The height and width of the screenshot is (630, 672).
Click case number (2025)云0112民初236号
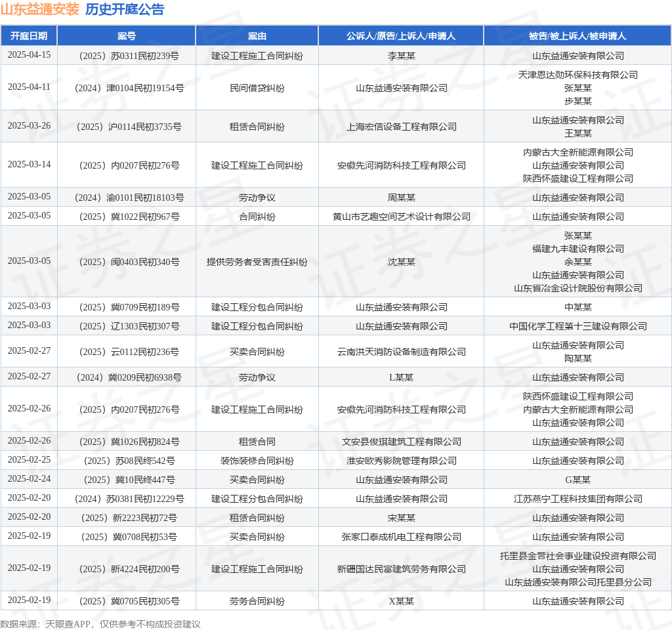129,352
